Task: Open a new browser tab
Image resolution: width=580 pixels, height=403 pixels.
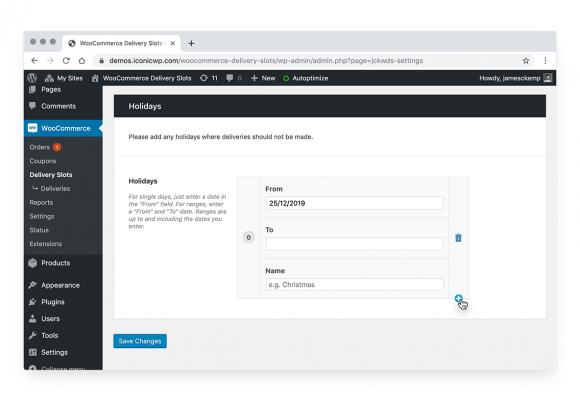Action: click(x=191, y=43)
